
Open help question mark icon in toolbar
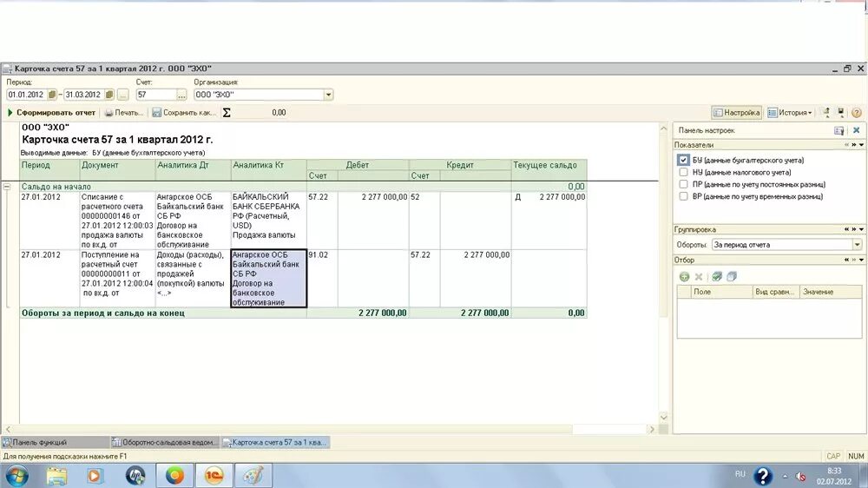point(857,112)
